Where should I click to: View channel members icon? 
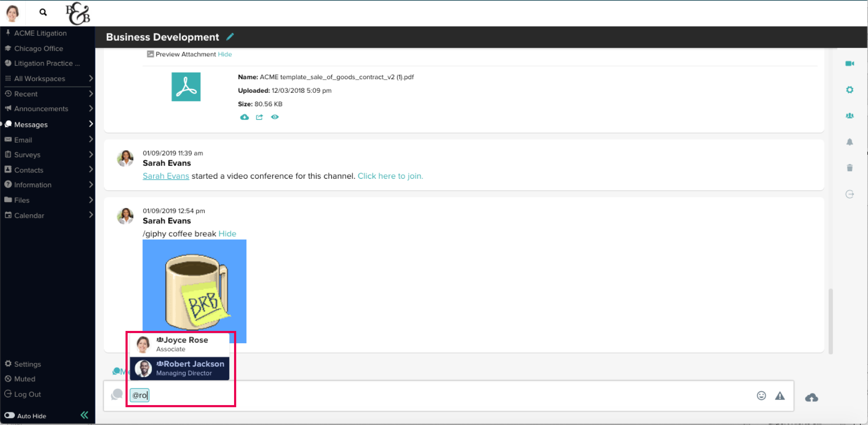[x=849, y=116]
